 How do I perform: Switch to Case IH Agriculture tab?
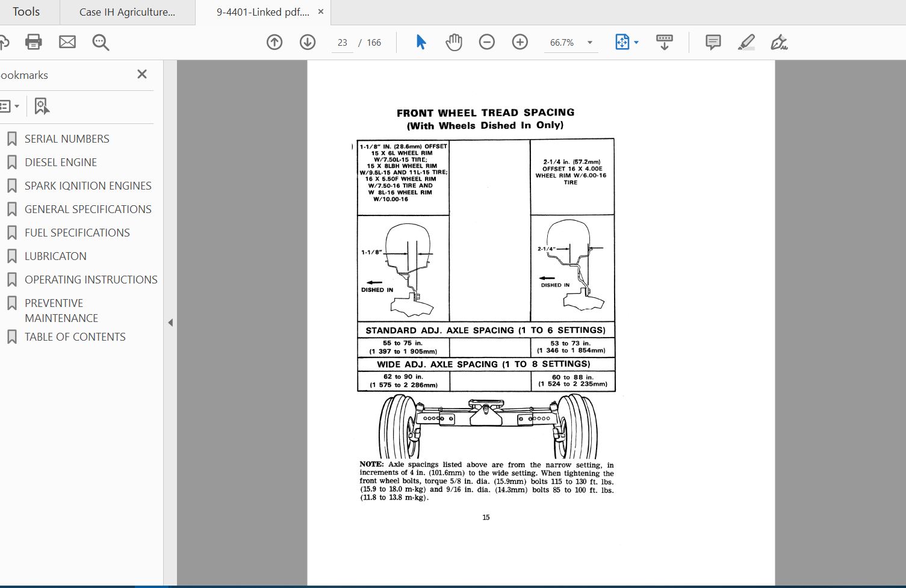127,12
